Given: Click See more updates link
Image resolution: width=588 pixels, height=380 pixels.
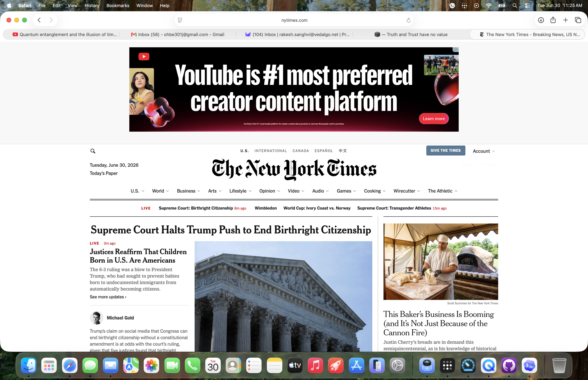Looking at the screenshot, I should [108, 297].
